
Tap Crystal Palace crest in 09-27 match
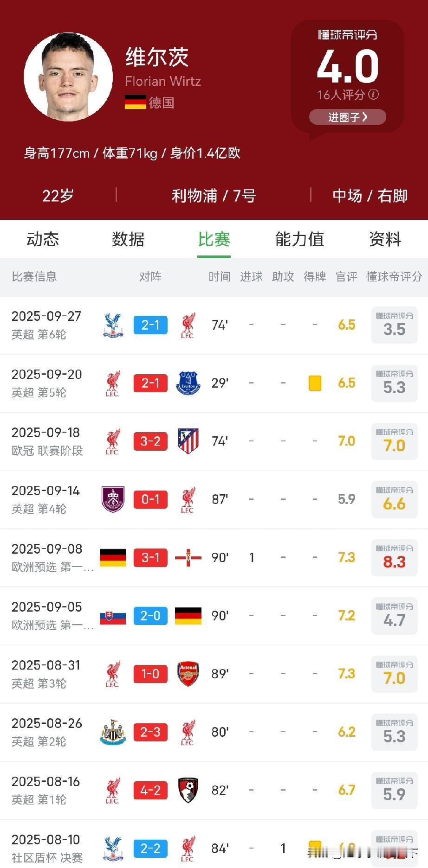point(113,325)
